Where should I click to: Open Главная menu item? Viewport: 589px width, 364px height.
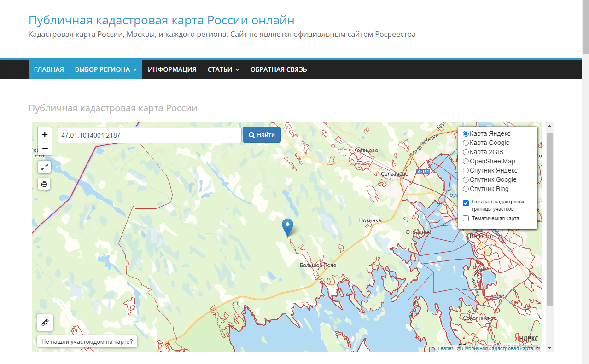(x=49, y=69)
